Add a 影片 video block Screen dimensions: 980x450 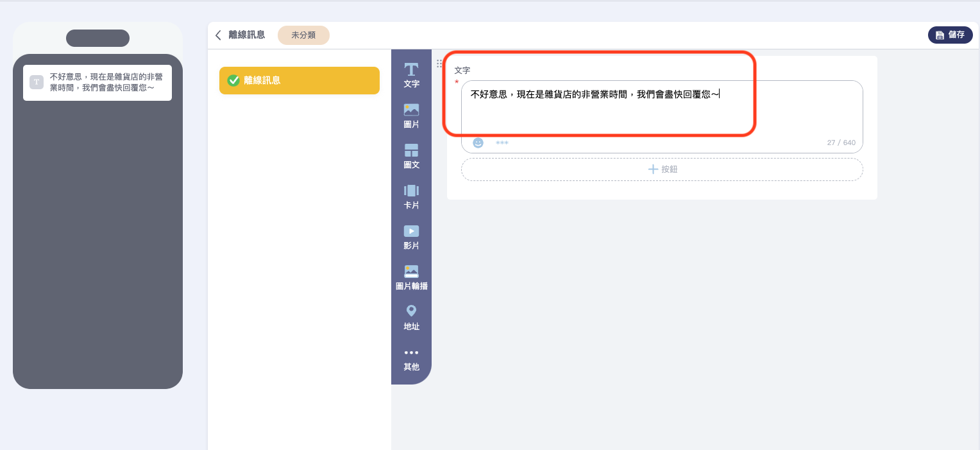coord(411,237)
